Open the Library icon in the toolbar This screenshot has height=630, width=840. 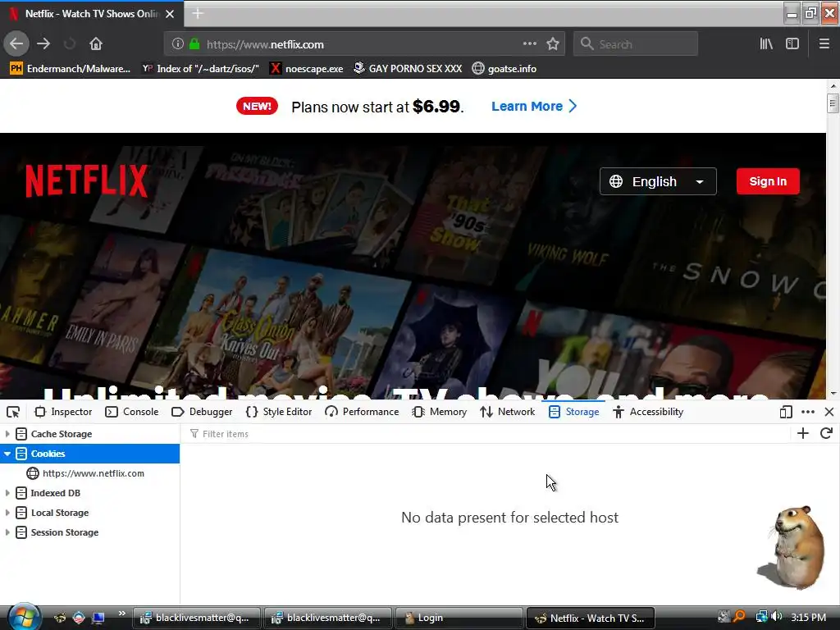[766, 44]
